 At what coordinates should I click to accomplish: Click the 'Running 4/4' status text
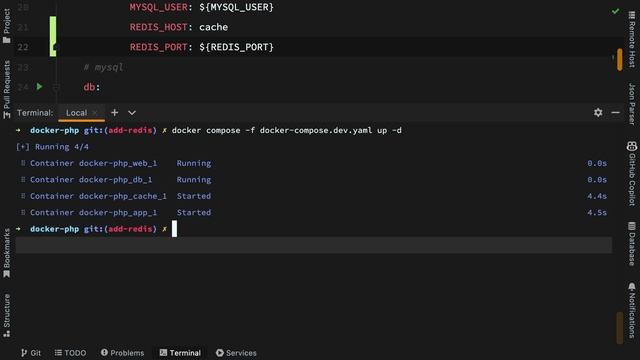62,147
